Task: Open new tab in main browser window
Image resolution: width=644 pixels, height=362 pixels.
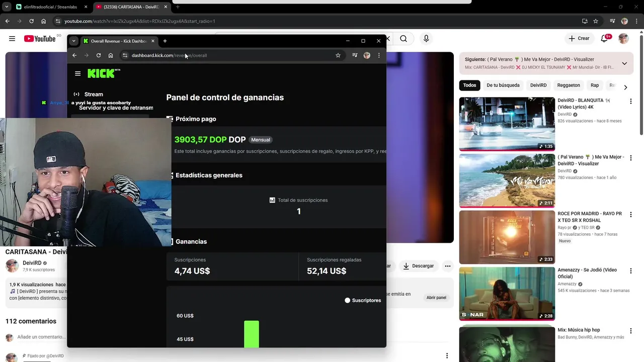Action: [178, 7]
